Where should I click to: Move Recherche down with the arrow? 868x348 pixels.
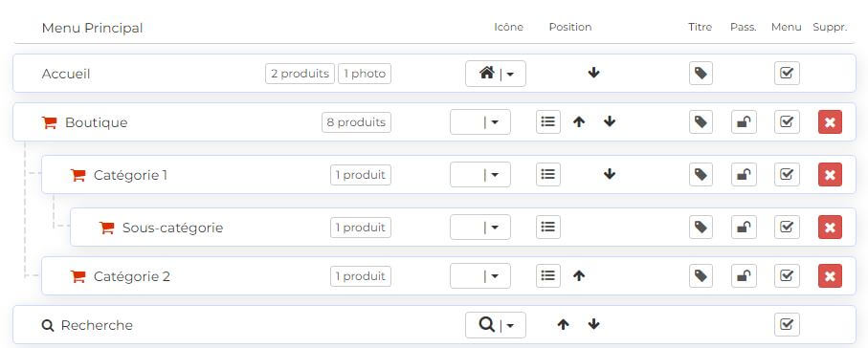[594, 324]
